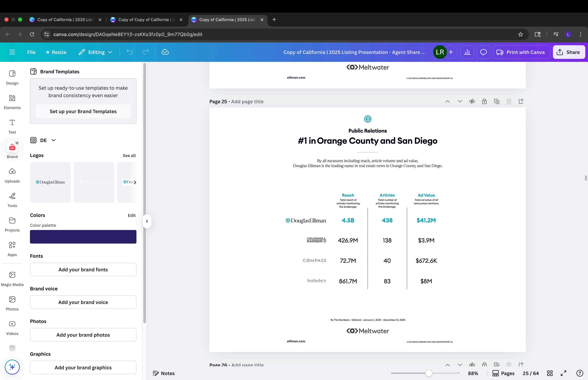588x380 pixels.
Task: Open the Uploads panel
Action: click(x=12, y=175)
